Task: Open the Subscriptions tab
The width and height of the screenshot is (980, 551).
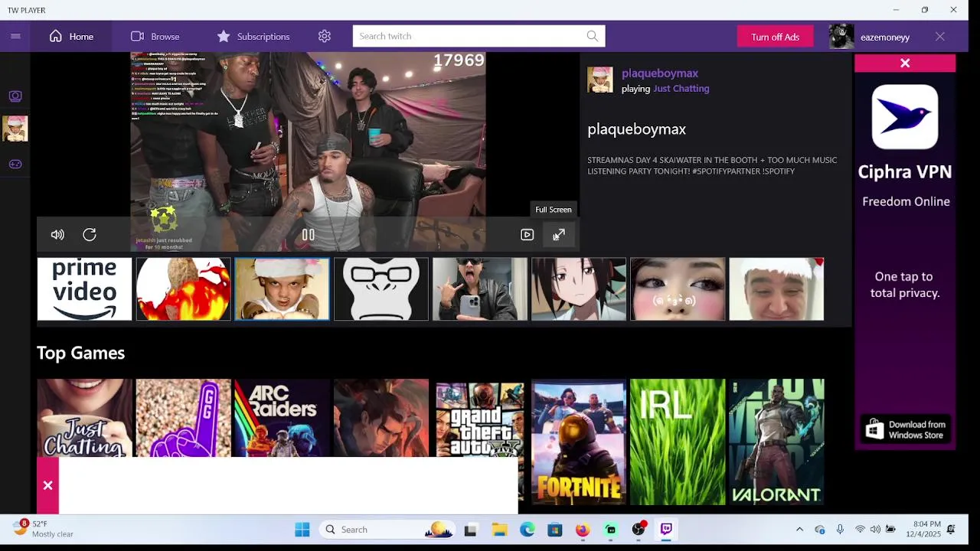Action: [253, 37]
